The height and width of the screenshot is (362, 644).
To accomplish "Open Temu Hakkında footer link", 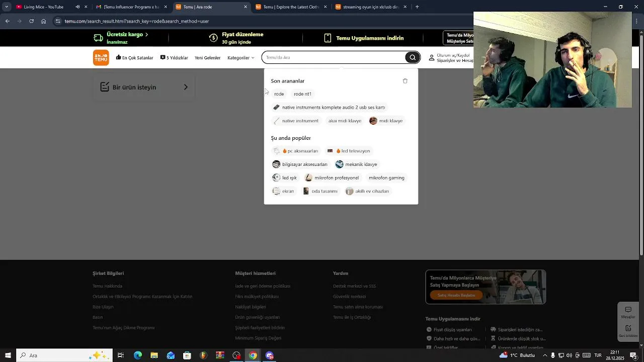I will [x=107, y=286].
